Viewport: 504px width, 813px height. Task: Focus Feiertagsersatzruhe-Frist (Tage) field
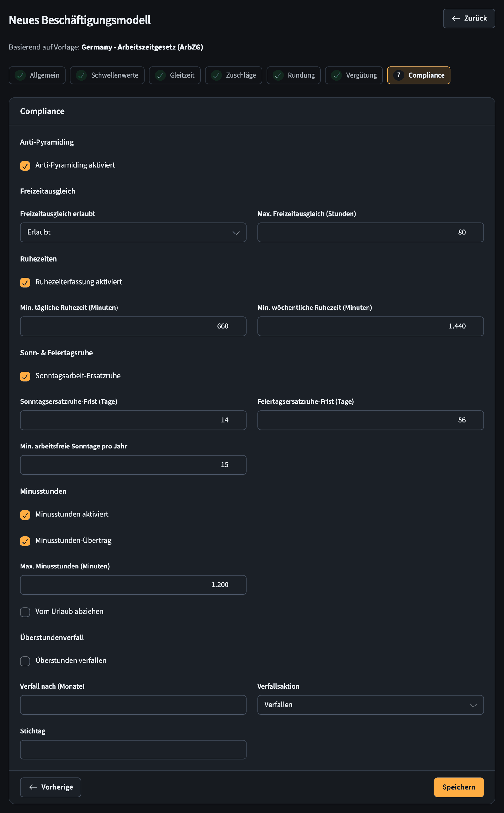pos(370,420)
